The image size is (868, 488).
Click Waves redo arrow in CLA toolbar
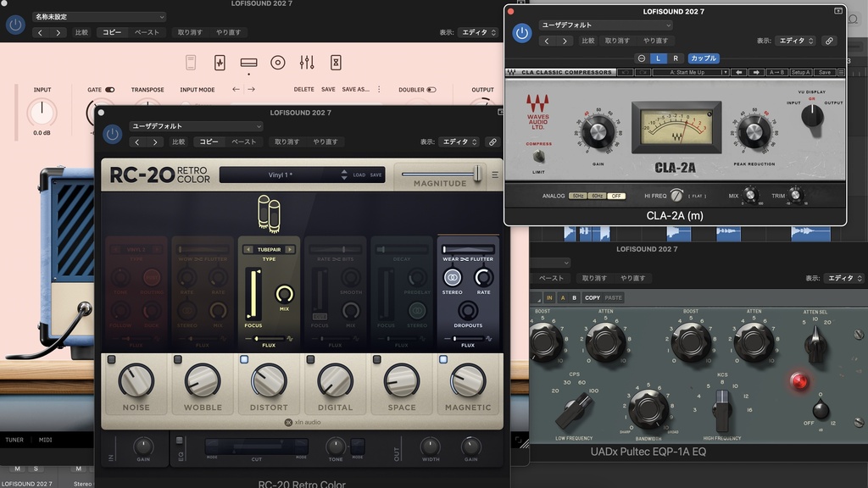tap(643, 73)
